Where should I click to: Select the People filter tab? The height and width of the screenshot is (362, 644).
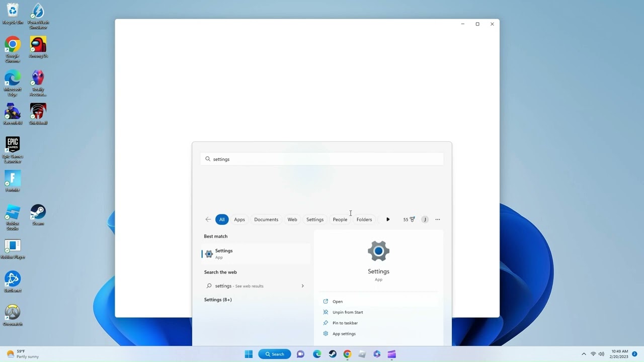[x=340, y=219]
